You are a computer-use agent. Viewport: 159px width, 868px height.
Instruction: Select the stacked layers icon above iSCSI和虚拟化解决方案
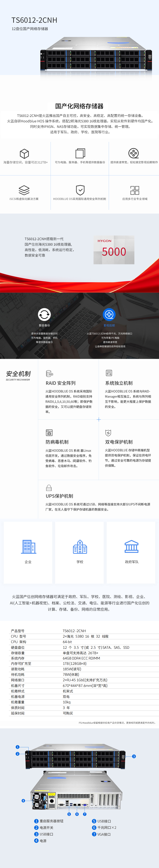(24, 190)
